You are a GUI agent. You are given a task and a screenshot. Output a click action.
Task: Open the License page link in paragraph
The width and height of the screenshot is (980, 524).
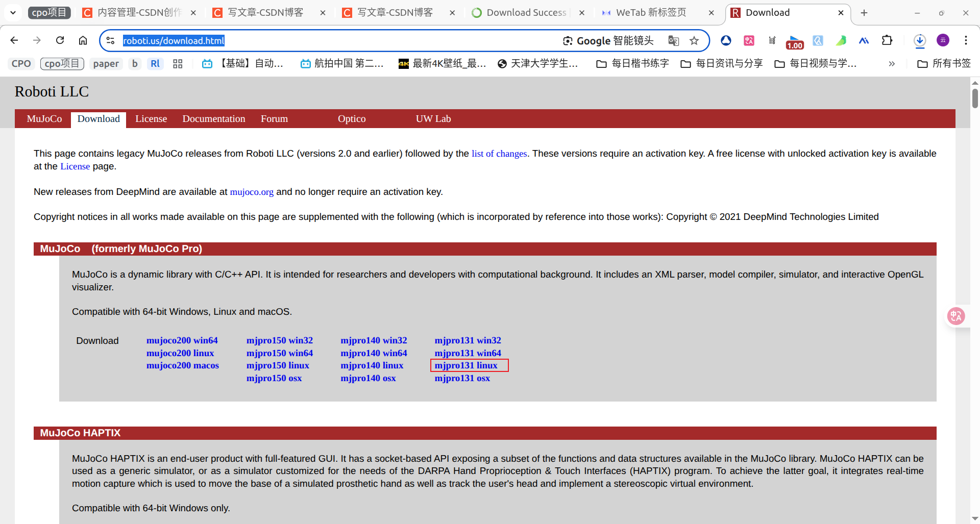tap(75, 166)
